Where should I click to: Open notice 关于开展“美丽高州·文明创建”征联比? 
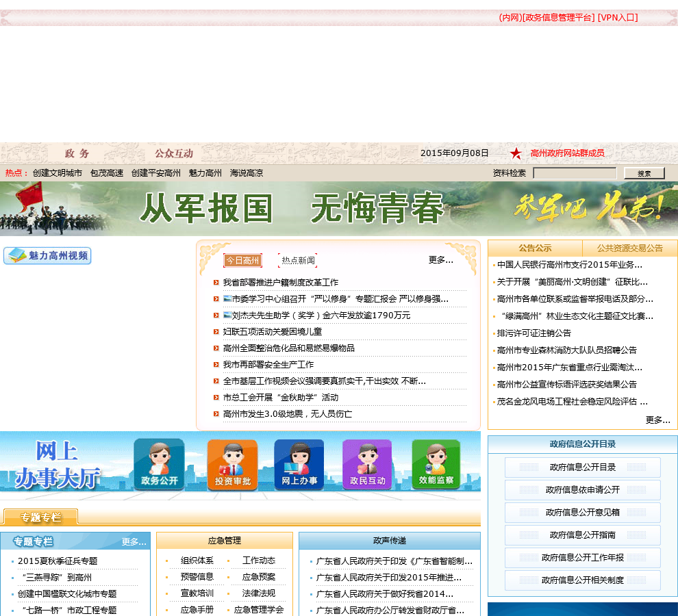tap(572, 282)
